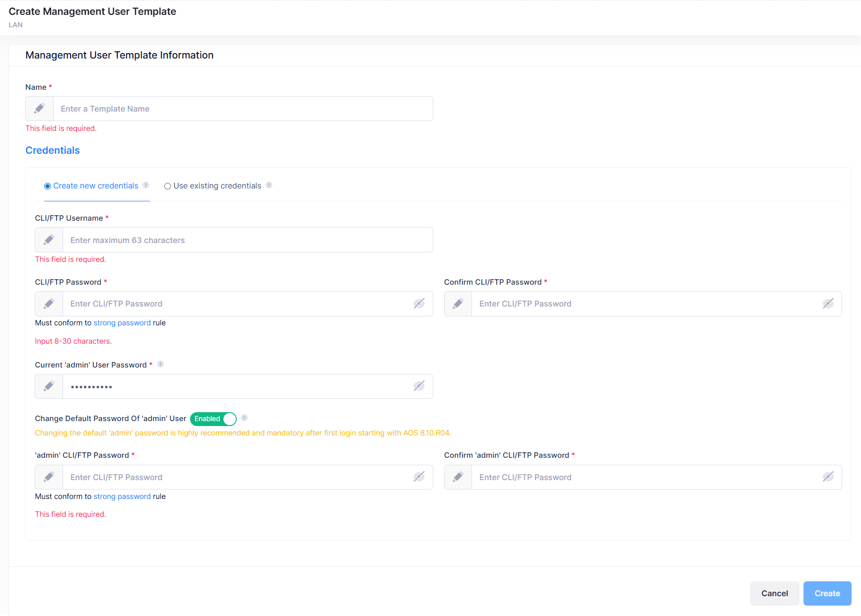Click pencil icon in Confirm 'admin' CLI/FTP Password field

coord(458,477)
